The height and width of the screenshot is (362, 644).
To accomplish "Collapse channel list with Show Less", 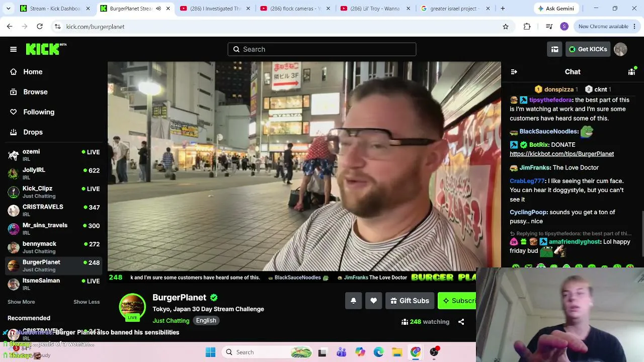I will coord(87,302).
